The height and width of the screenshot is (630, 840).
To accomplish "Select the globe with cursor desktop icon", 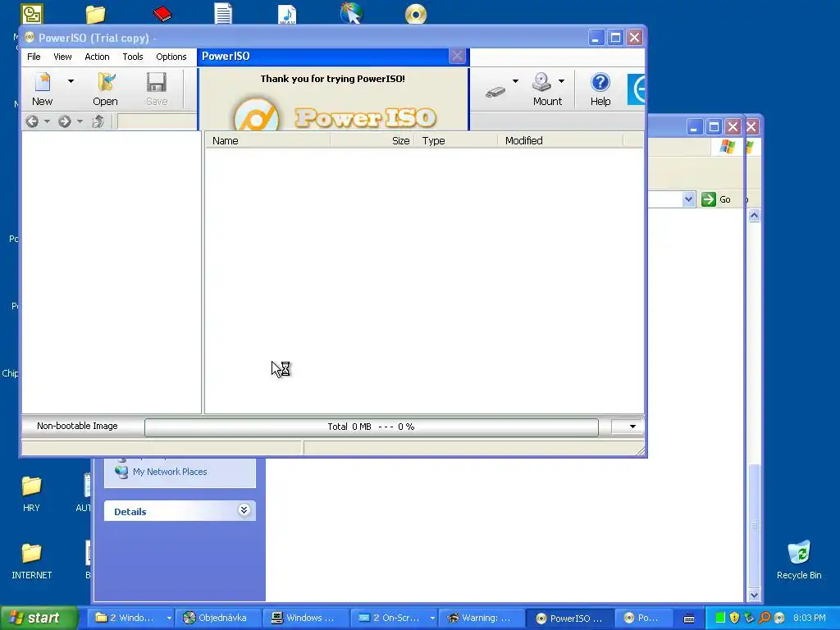I will [x=351, y=13].
